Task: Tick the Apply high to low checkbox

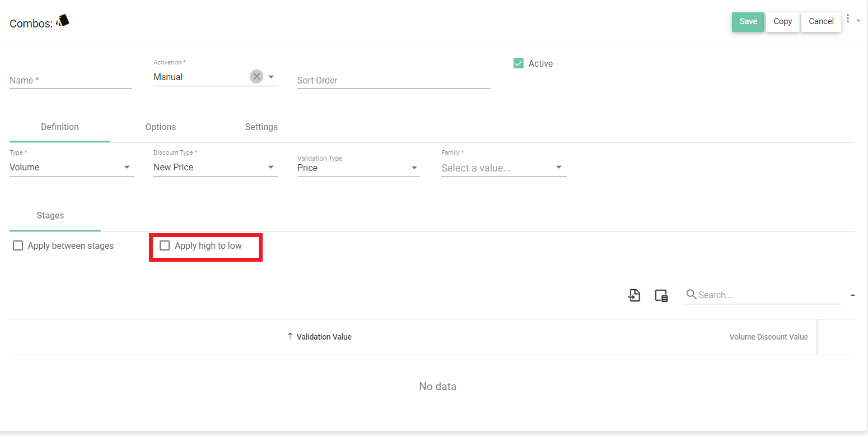Action: (165, 245)
